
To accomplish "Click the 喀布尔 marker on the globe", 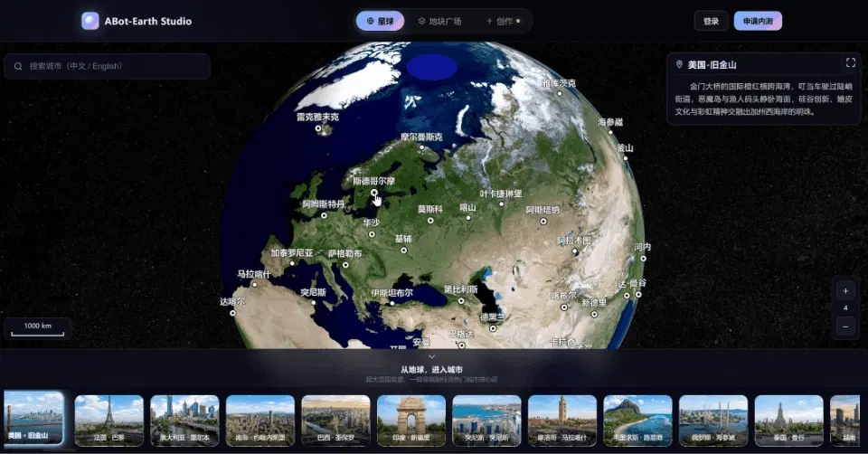I will (x=564, y=307).
